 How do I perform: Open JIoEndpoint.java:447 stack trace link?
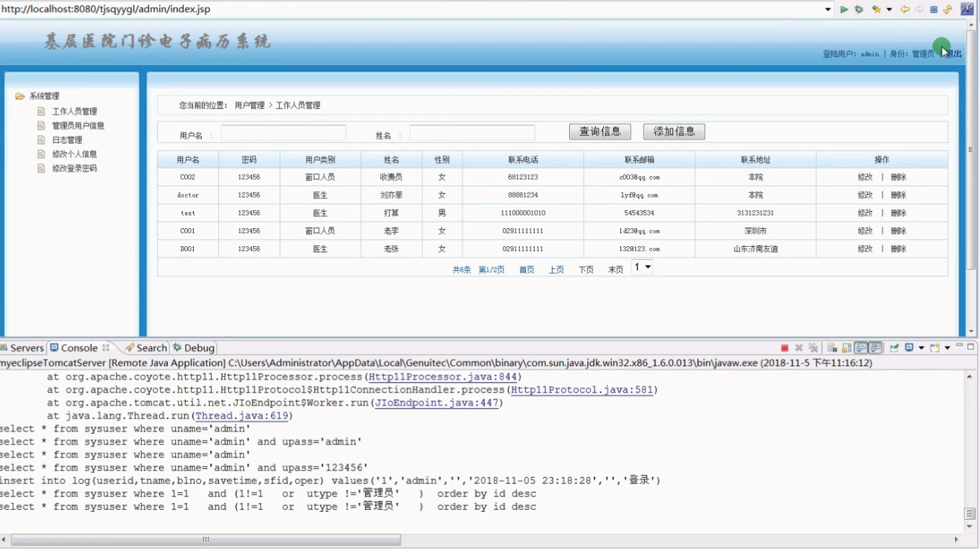tap(437, 403)
